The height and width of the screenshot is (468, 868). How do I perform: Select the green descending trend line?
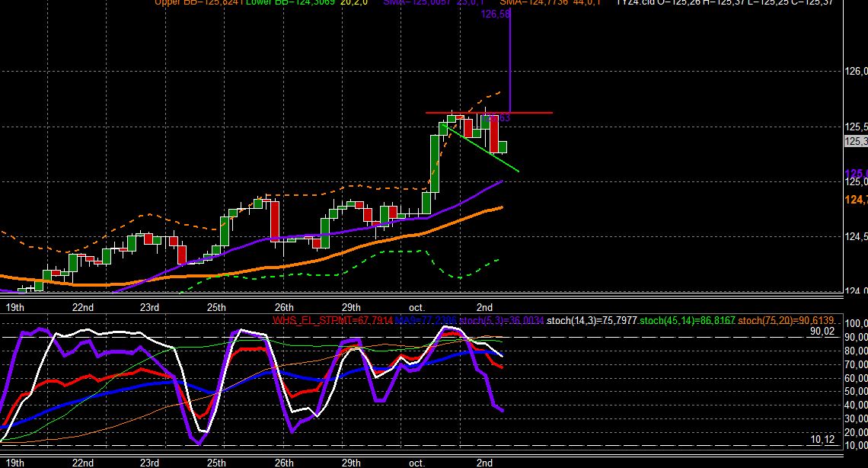[x=480, y=148]
